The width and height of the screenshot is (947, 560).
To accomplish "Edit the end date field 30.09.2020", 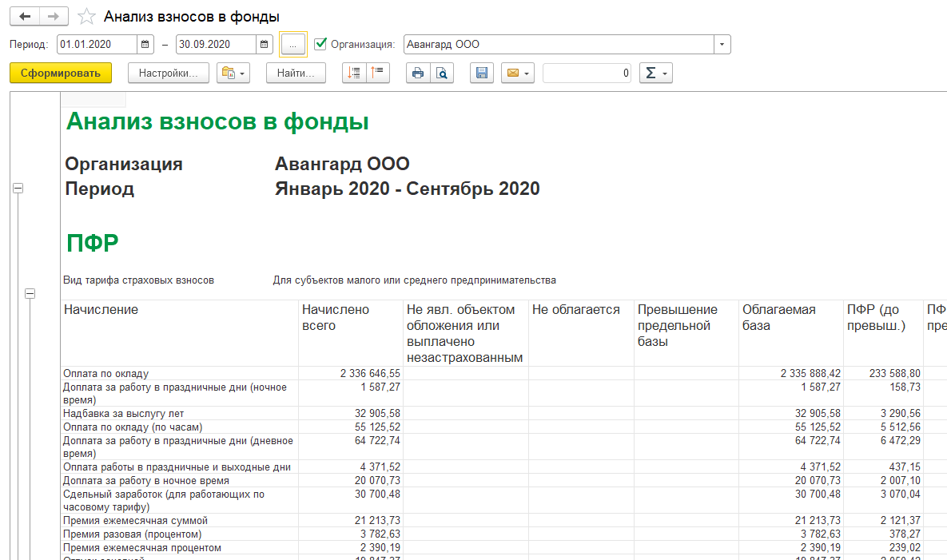I will coord(217,44).
